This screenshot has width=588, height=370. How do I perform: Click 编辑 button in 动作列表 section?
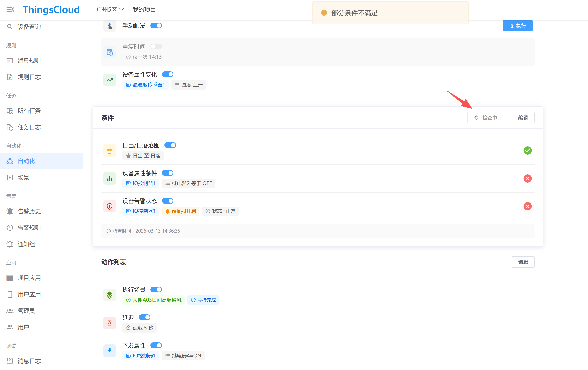pos(523,262)
